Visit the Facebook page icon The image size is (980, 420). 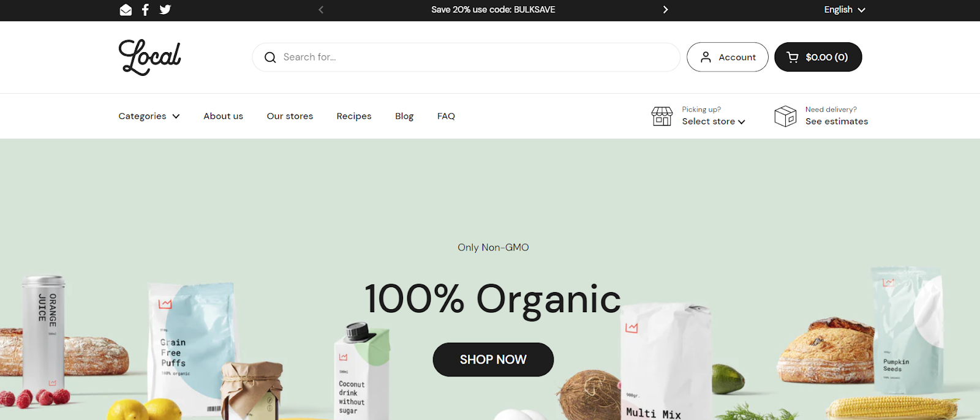145,10
